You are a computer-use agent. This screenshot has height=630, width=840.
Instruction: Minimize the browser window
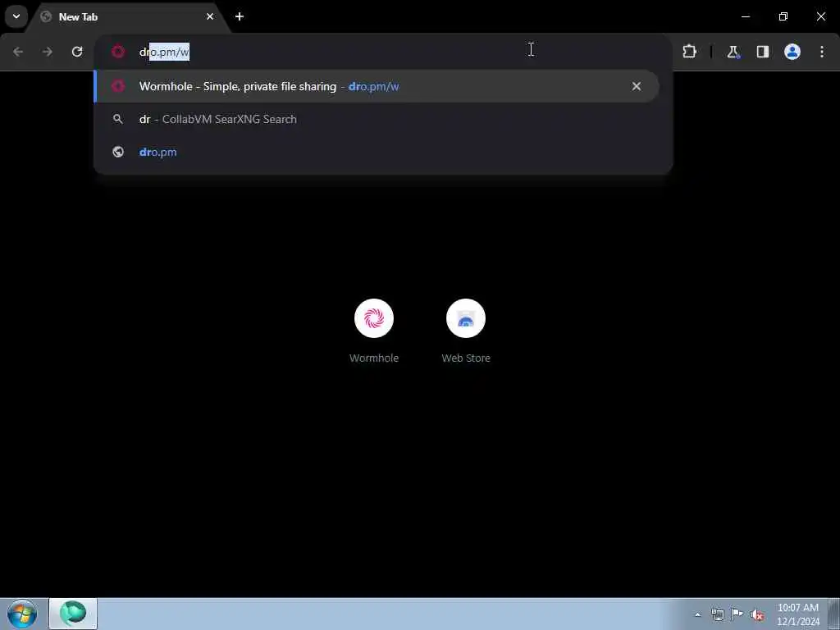(745, 16)
